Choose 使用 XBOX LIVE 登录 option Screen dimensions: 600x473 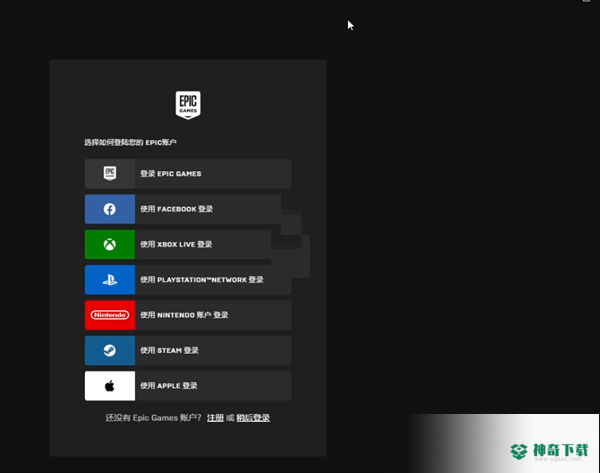(x=188, y=245)
